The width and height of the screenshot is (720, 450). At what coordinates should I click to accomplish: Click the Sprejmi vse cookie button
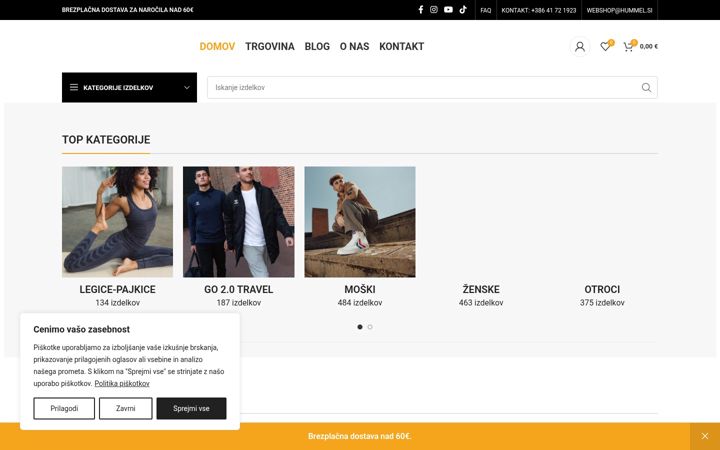(x=191, y=408)
